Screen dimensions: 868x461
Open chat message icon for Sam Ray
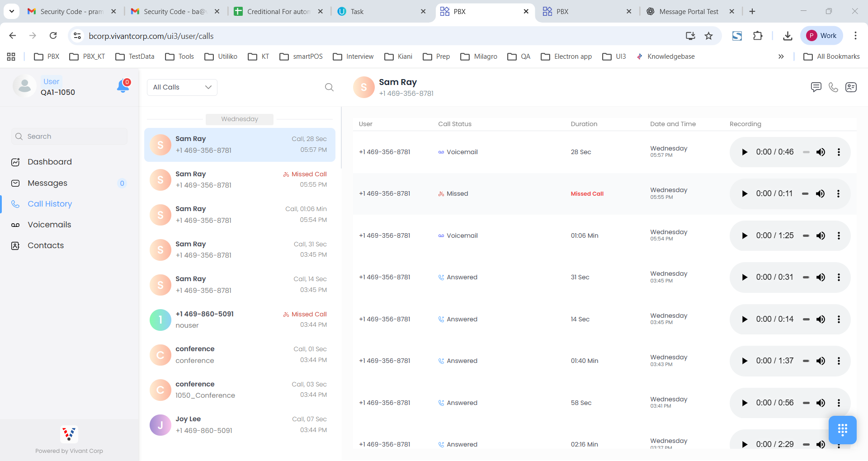[x=816, y=87]
